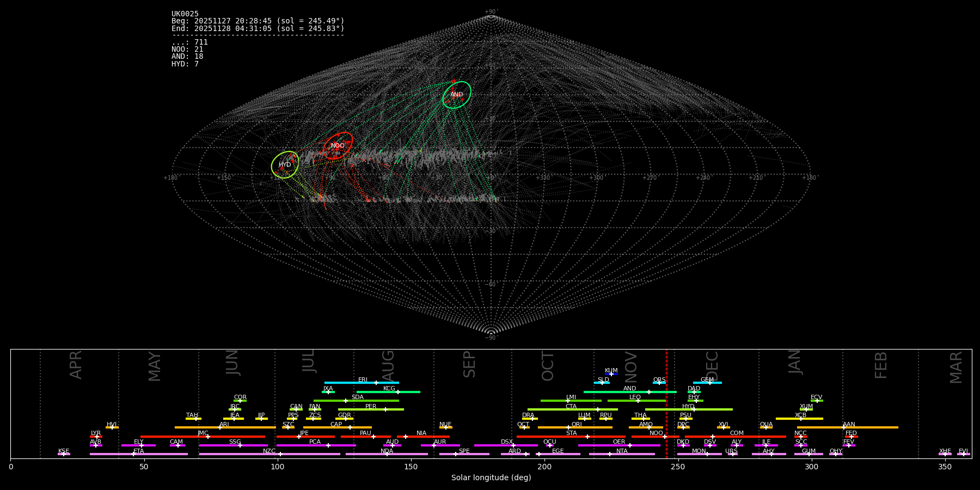Click the LEO shower bar on timeline

pos(637,401)
